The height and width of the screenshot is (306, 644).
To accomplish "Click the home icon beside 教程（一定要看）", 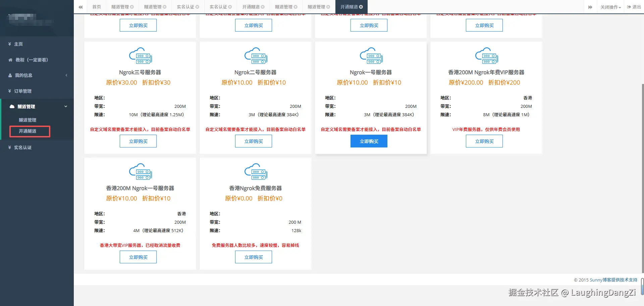I will [x=10, y=60].
